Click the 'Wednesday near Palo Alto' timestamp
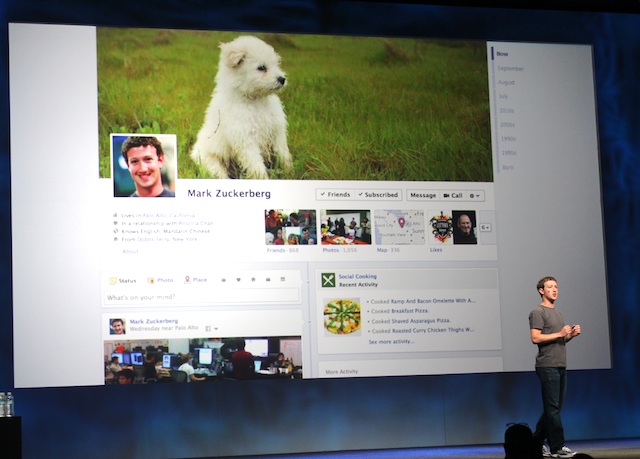640x459 pixels. pos(164,328)
